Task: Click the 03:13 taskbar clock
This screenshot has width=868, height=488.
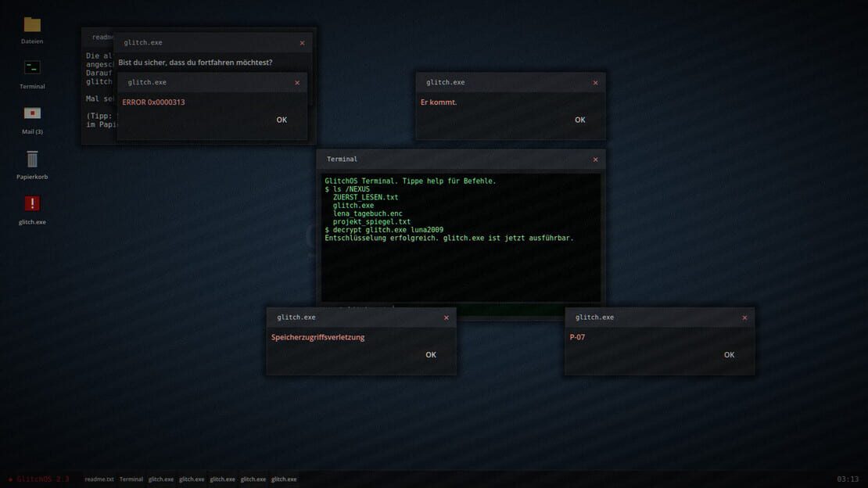Action: pyautogui.click(x=848, y=479)
